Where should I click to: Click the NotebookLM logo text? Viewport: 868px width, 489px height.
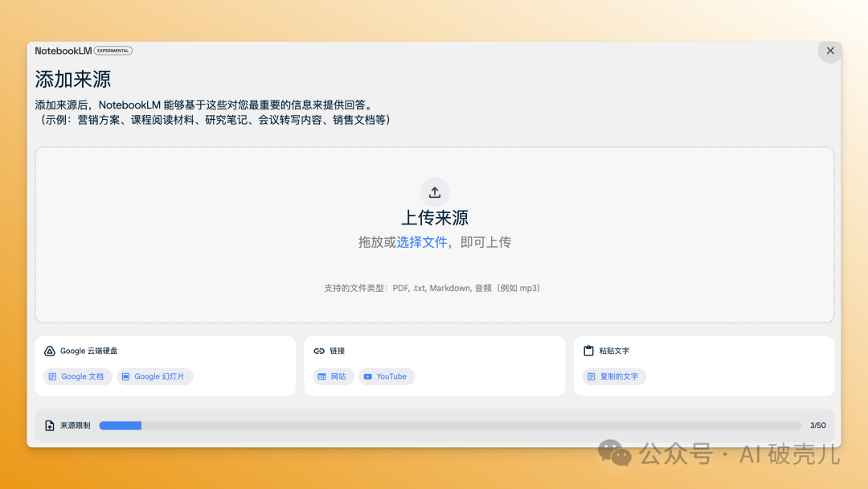click(63, 51)
